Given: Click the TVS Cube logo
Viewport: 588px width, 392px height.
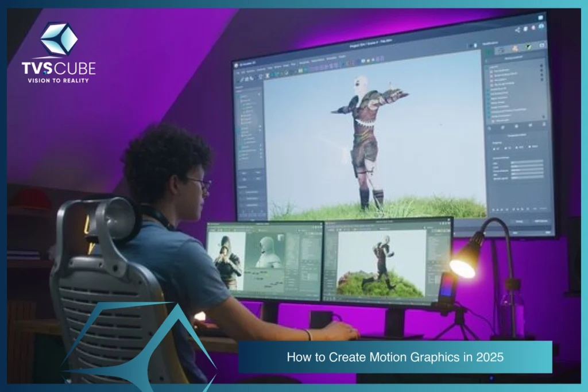Looking at the screenshot, I should pyautogui.click(x=58, y=53).
